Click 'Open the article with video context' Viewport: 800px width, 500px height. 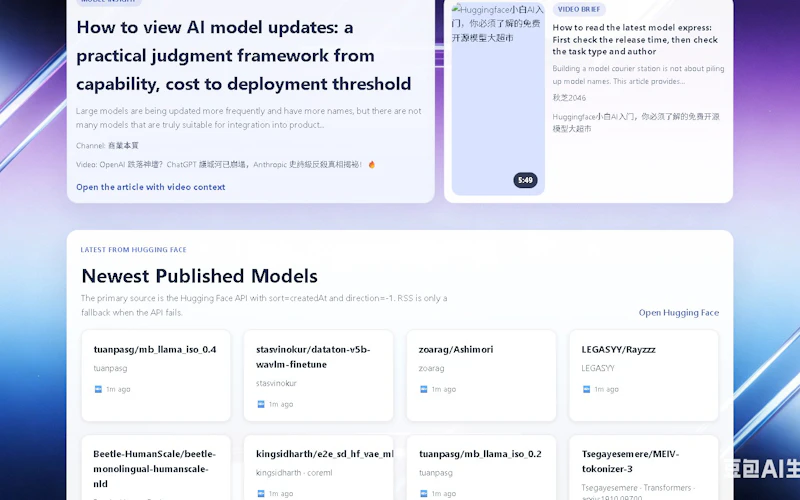pos(151,187)
